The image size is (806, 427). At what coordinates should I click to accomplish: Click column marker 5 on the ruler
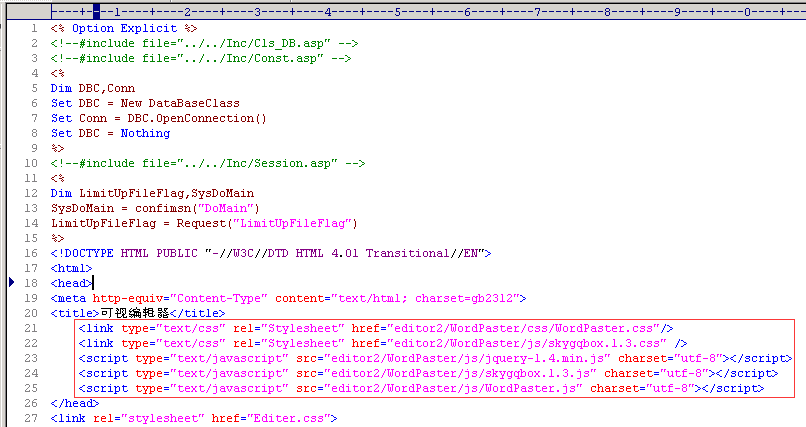397,11
